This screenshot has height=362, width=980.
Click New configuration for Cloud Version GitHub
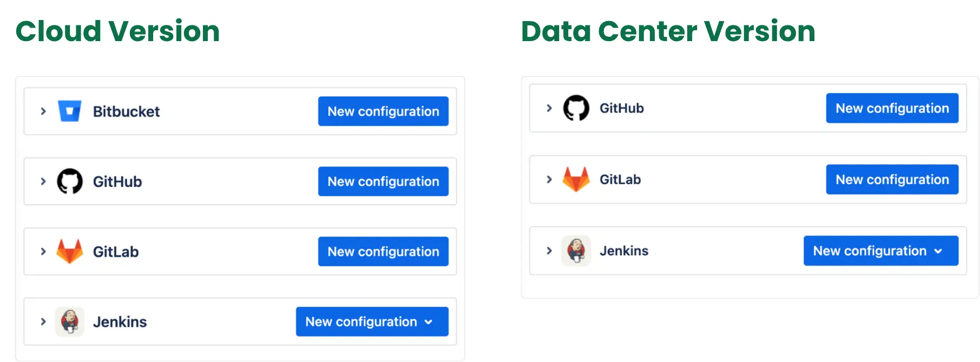pyautogui.click(x=383, y=181)
